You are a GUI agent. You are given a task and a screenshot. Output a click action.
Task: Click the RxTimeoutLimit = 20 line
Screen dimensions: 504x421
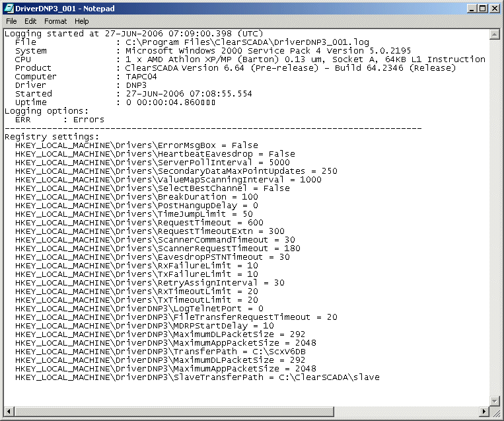click(136, 291)
